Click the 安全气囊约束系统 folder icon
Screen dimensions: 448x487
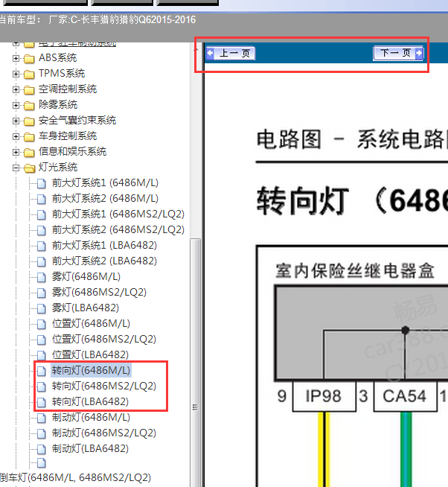29,121
